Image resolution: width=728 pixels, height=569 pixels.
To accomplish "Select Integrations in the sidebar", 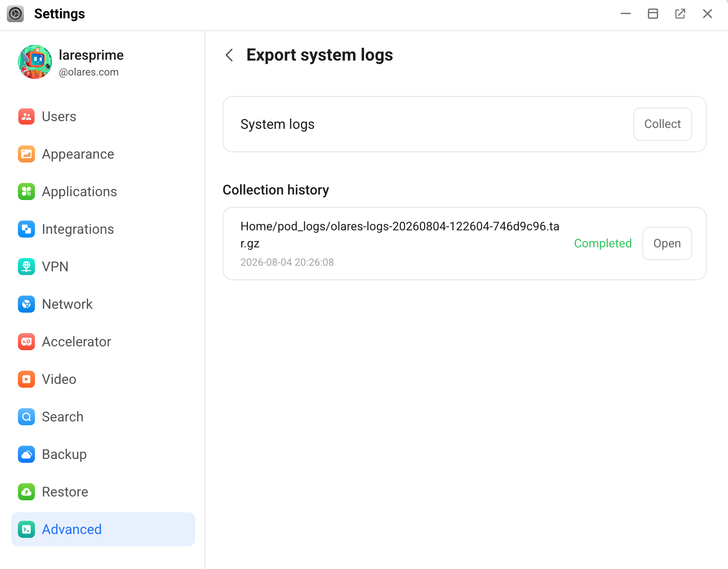I will pos(103,229).
